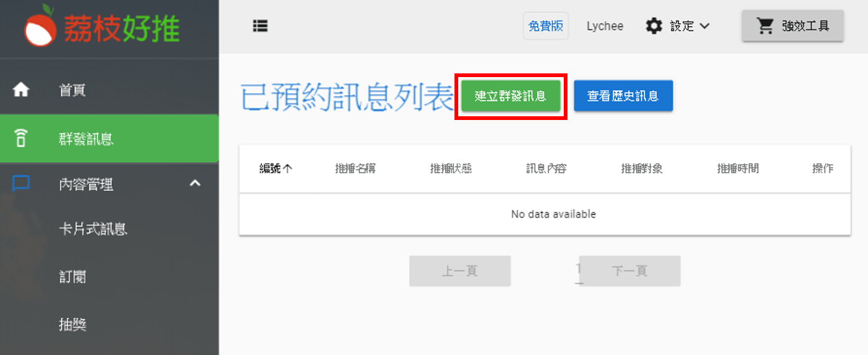Click the broadcast message icon in sidebar
This screenshot has width=868, height=355.
21,139
